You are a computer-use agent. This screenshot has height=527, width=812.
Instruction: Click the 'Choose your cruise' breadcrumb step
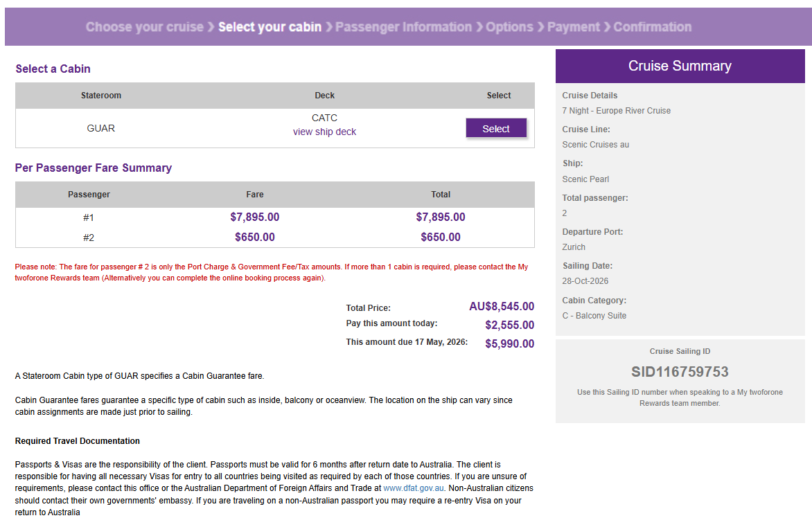pos(144,27)
